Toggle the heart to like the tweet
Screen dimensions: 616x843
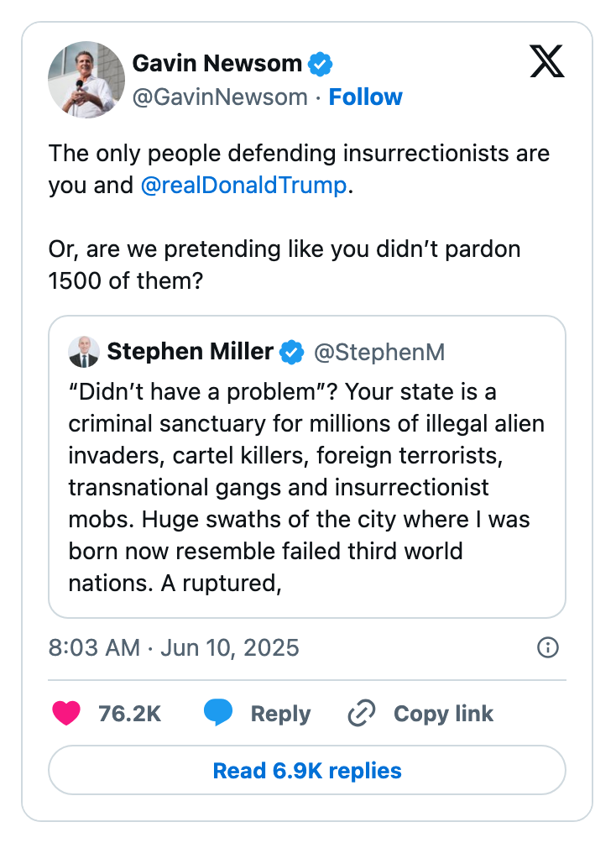[66, 712]
